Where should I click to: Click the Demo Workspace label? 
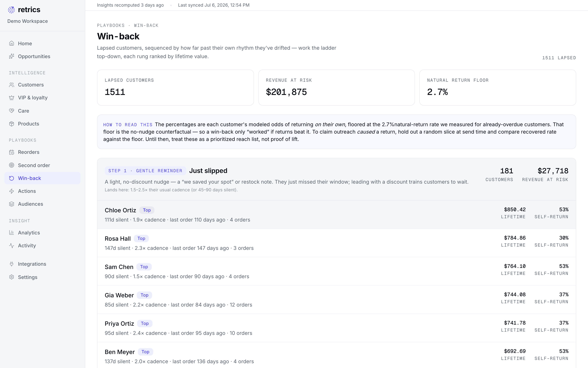coord(27,21)
